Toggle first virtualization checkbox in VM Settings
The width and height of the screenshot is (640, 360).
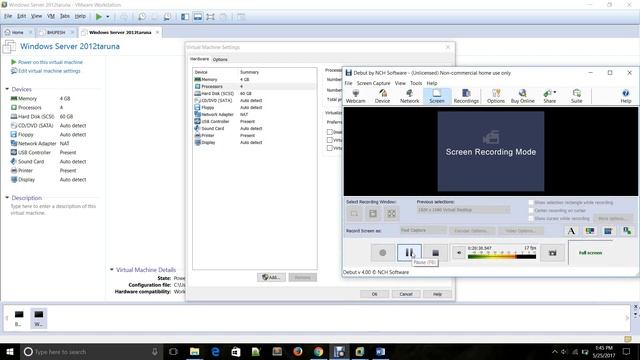330,132
